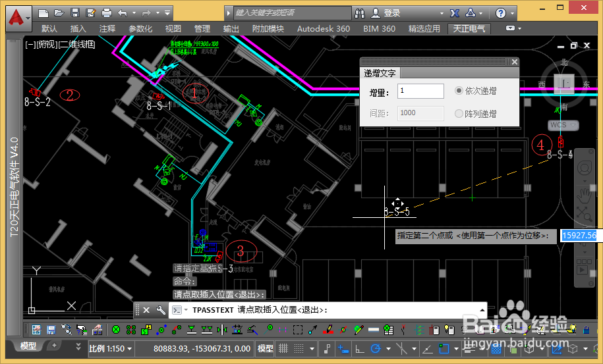Viewport: 603px width, 364px height.
Task: Toggle the snap mode dotted grid
Action: click(x=299, y=349)
